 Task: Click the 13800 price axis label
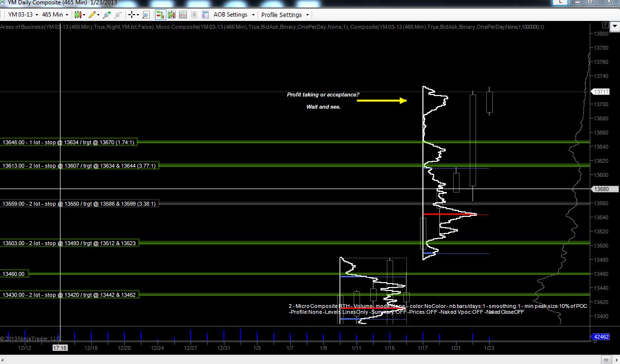tap(601, 34)
